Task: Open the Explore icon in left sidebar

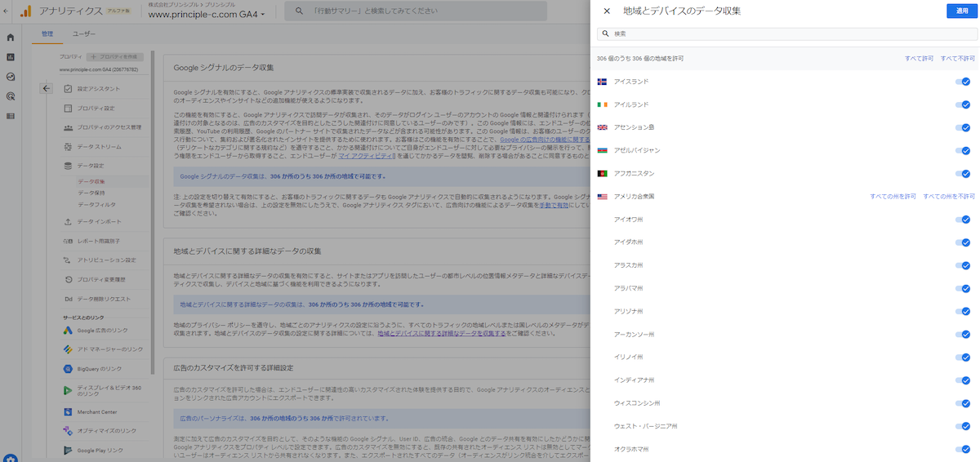Action: coord(11,77)
